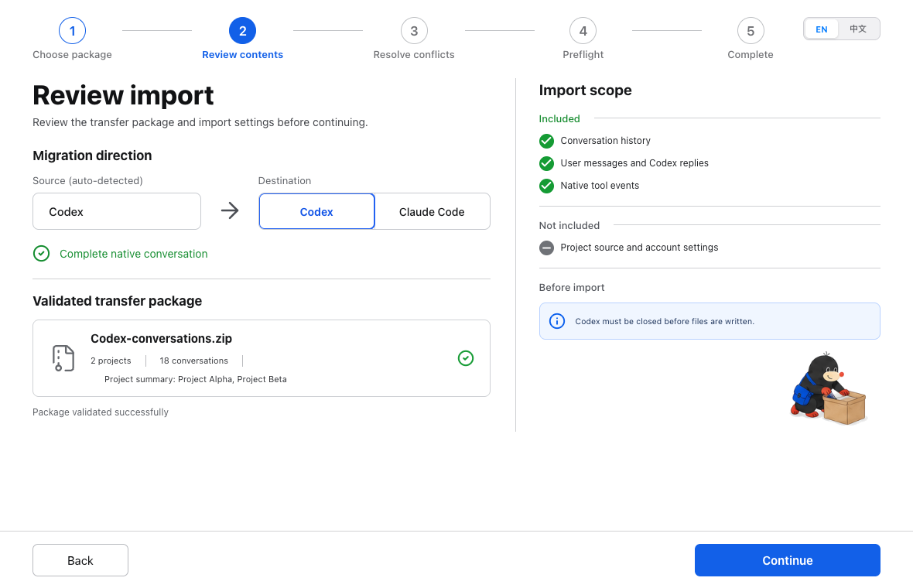This screenshot has height=588, width=913.
Task: Click the 'Validated transfer package' heading
Action: (117, 301)
